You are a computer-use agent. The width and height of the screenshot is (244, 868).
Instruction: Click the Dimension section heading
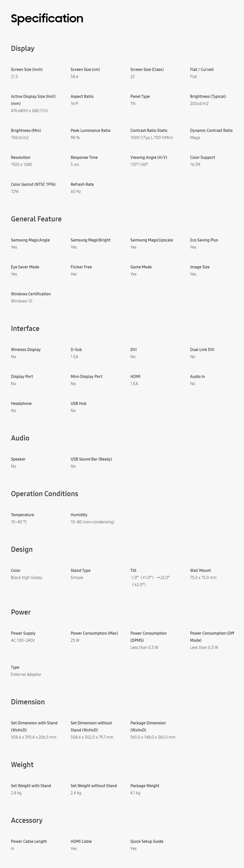pyautogui.click(x=28, y=702)
